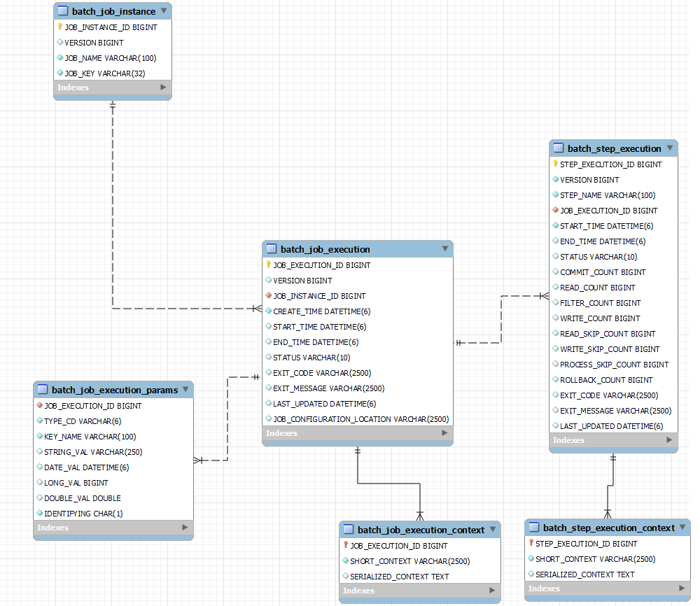Screen dimensions: 700x606
Task: Click diamond icon beside SHORT_CONTEXT in batch_job_execution_context
Action: point(346,561)
